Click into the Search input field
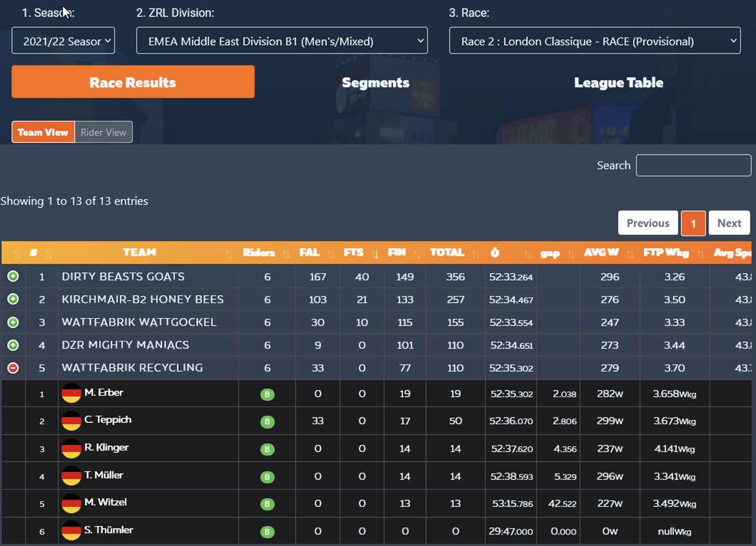This screenshot has height=546, width=756. coord(693,166)
